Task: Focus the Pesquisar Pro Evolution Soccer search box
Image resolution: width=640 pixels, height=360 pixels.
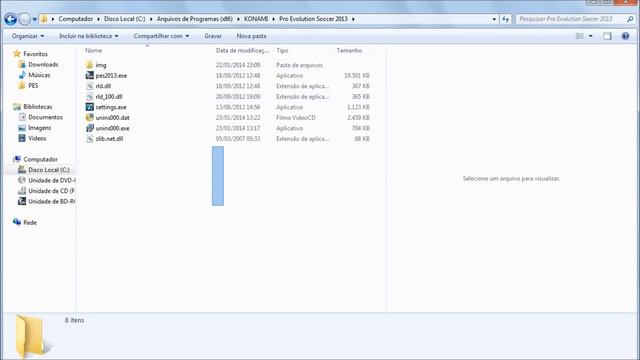Action: tap(571, 19)
